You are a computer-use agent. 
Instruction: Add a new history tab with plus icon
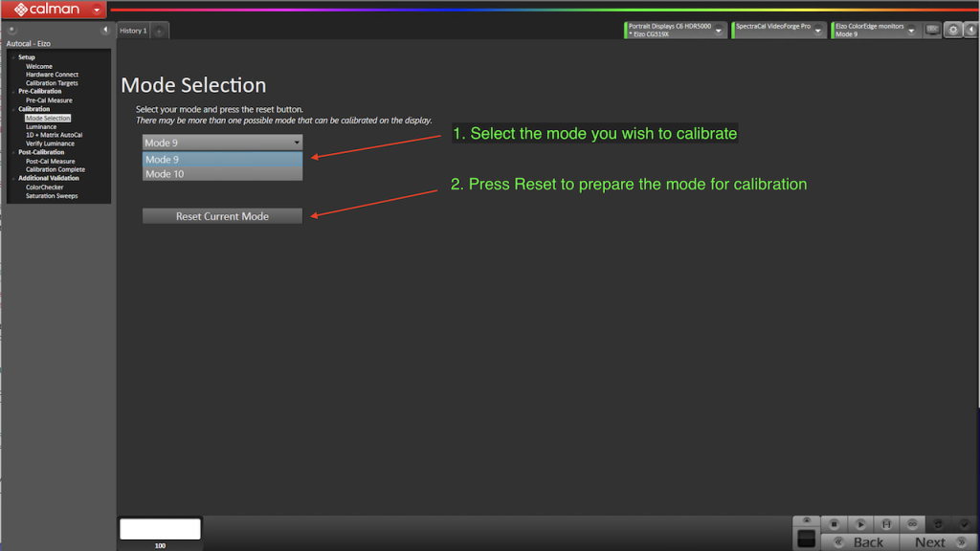(159, 31)
